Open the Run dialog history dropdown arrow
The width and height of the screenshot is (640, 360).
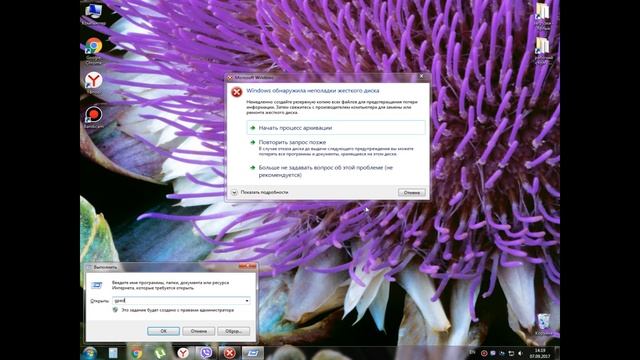click(x=247, y=301)
